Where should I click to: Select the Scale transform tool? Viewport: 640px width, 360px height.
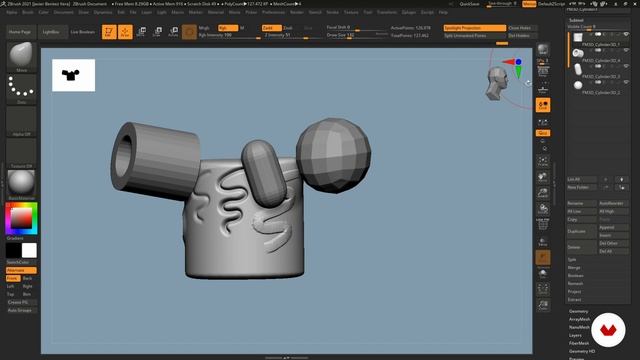[158, 32]
